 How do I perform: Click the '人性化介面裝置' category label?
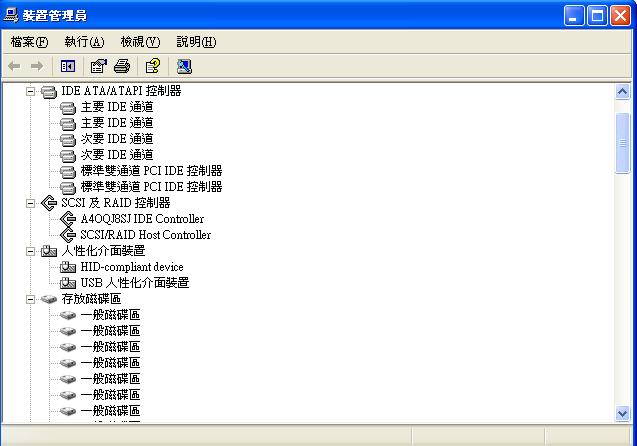point(103,251)
